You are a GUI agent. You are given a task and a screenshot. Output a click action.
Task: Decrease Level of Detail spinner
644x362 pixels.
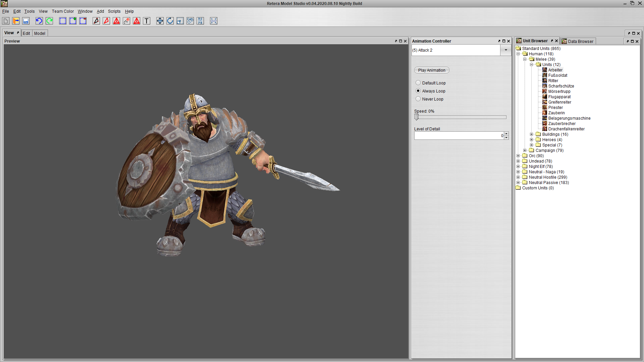506,137
